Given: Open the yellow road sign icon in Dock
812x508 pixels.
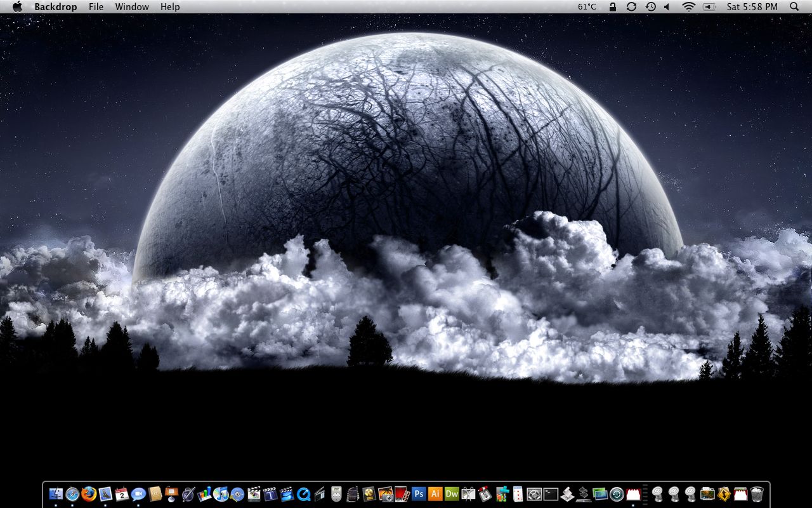Looking at the screenshot, I should 724,493.
